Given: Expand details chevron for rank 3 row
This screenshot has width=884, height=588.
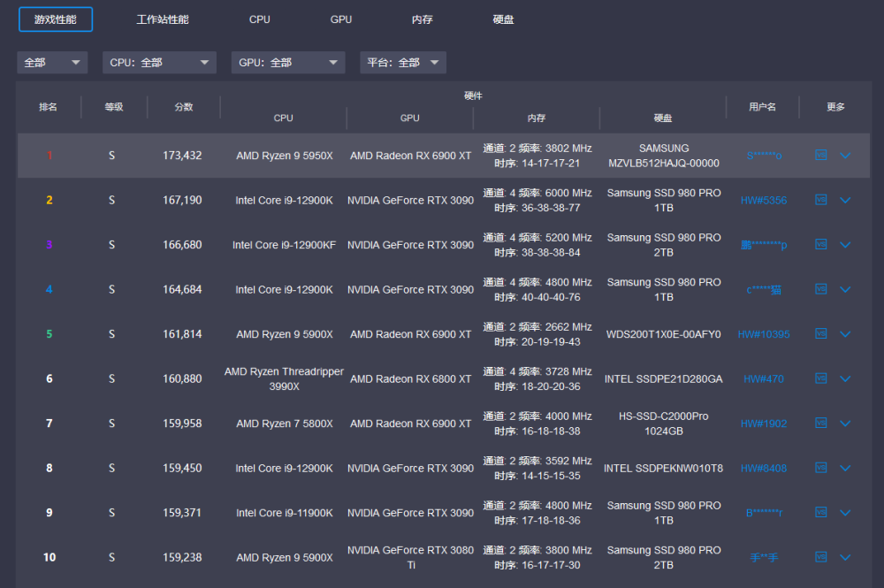Looking at the screenshot, I should [845, 245].
